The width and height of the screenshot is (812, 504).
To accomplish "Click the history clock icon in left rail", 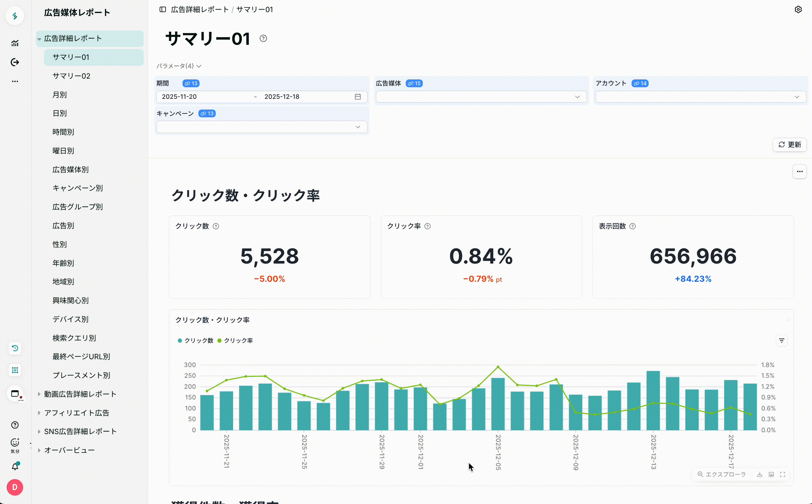I will point(15,348).
